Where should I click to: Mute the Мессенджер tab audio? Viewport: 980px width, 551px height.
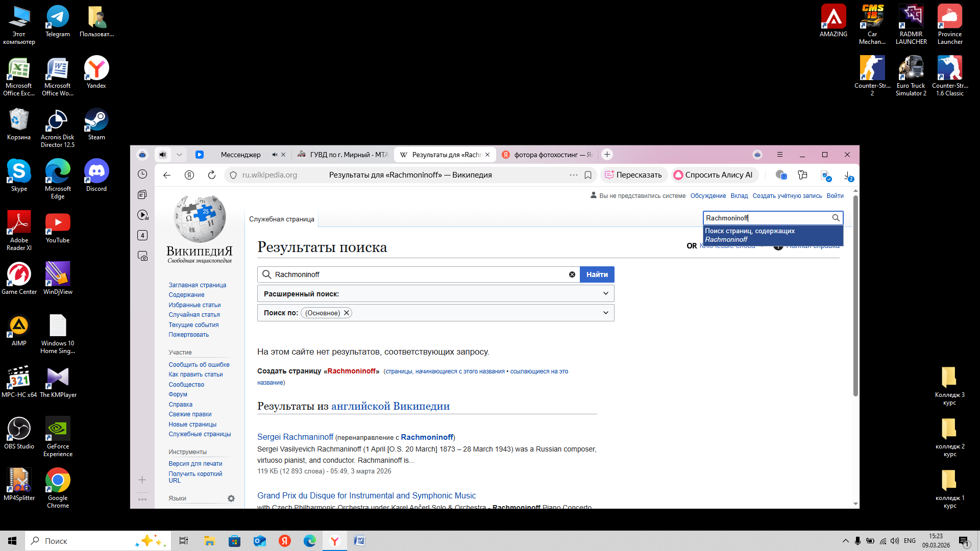[275, 155]
